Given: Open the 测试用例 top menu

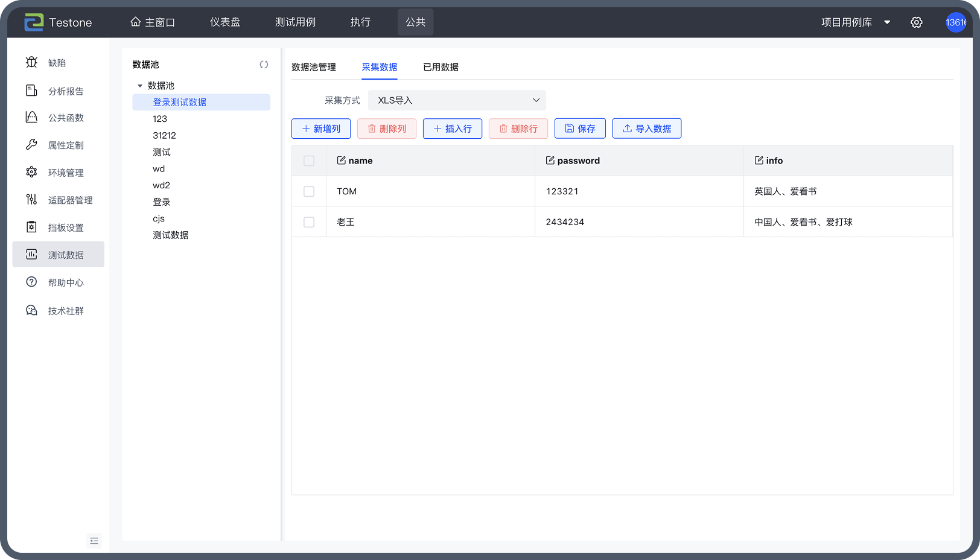Looking at the screenshot, I should [x=295, y=22].
